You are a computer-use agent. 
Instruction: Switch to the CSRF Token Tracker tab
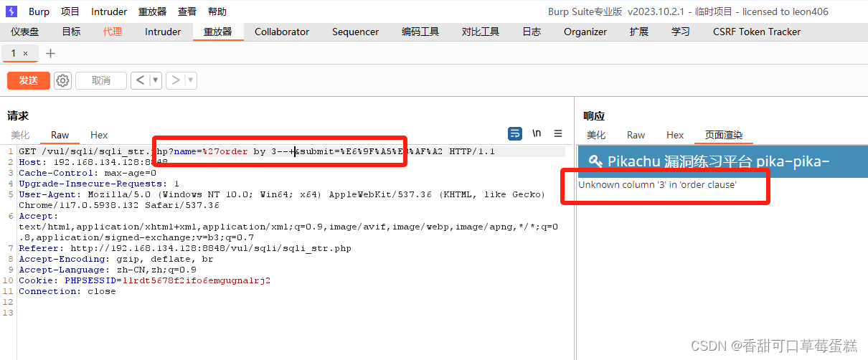(x=757, y=32)
